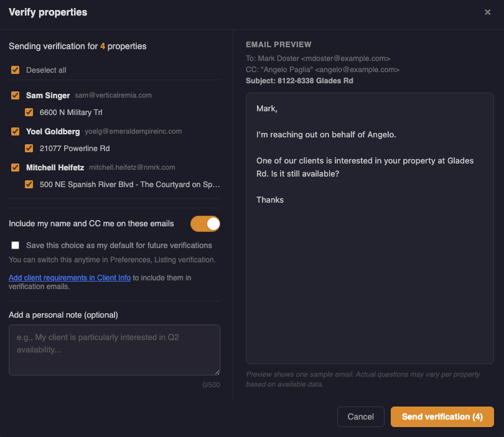
Task: Deselect the 6600 N Military Trl property
Action: click(29, 113)
